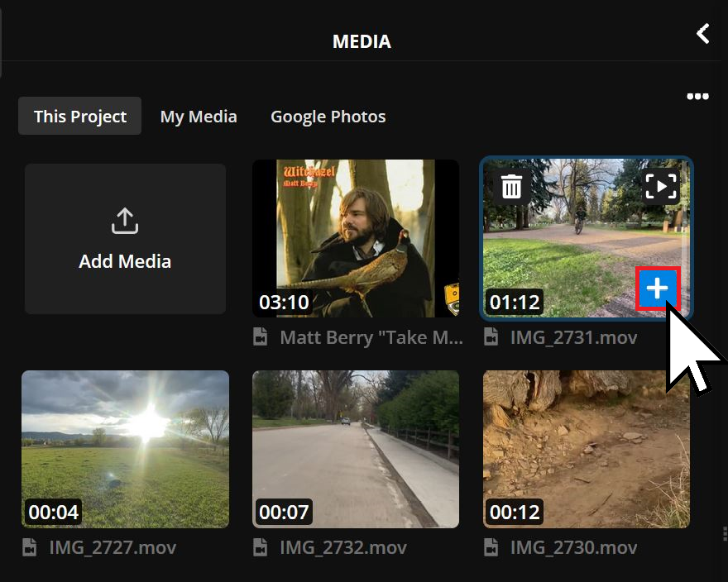Open the three-dot more options menu
728x582 pixels.
point(697,97)
